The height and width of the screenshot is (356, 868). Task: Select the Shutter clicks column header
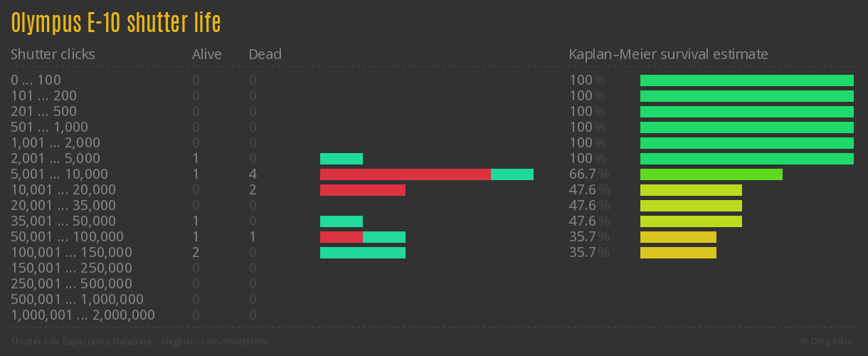click(53, 54)
